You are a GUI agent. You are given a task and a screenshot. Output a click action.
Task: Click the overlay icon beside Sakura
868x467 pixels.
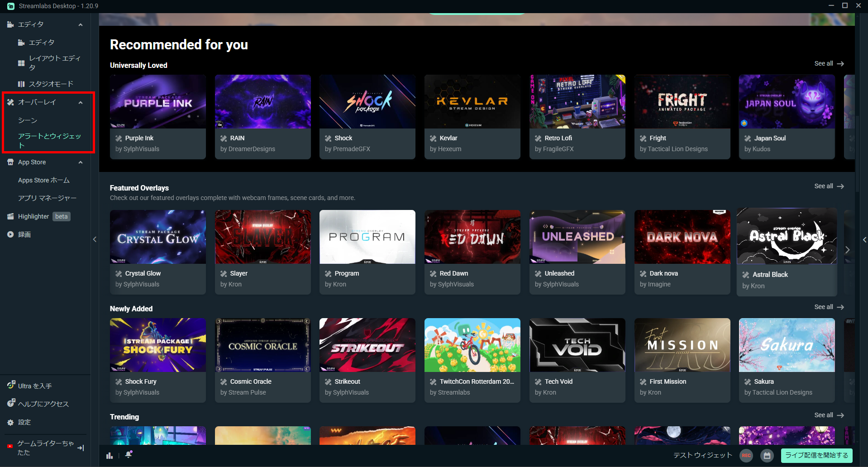[x=748, y=382]
